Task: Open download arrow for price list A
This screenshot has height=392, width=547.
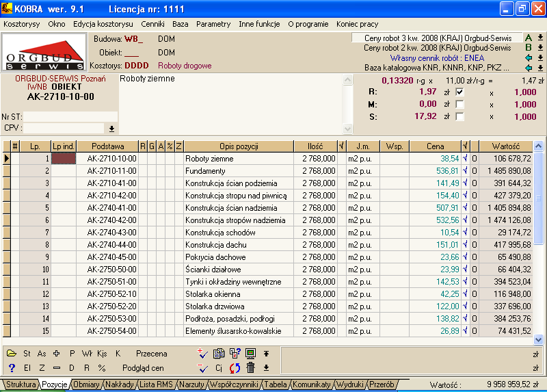Action: pyautogui.click(x=540, y=38)
